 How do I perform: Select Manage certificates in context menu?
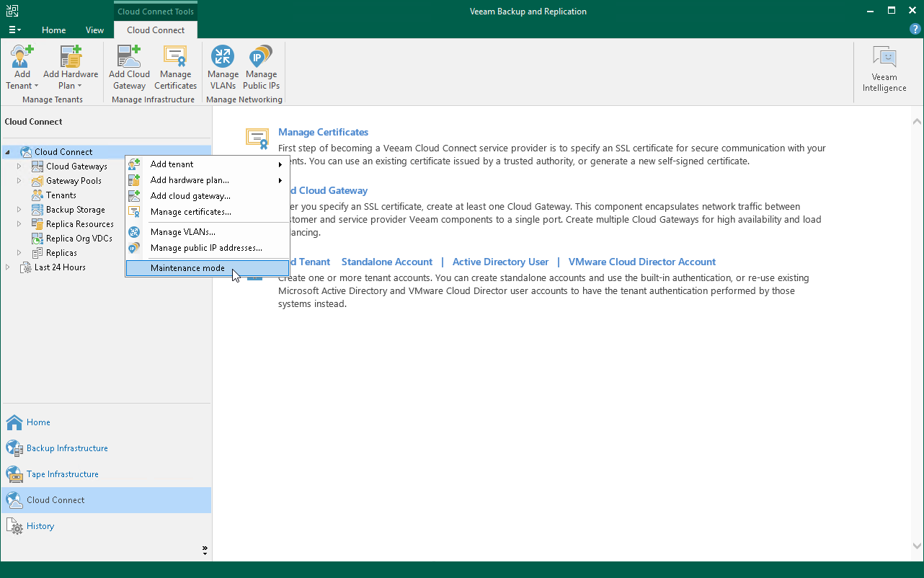tap(208, 212)
